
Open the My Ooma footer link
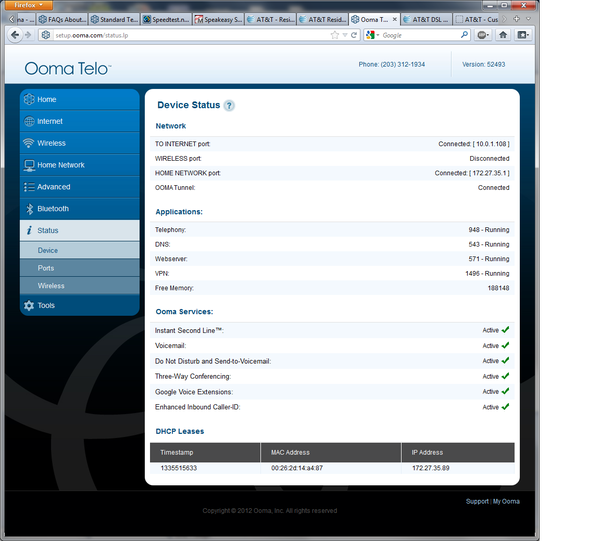[x=507, y=501]
